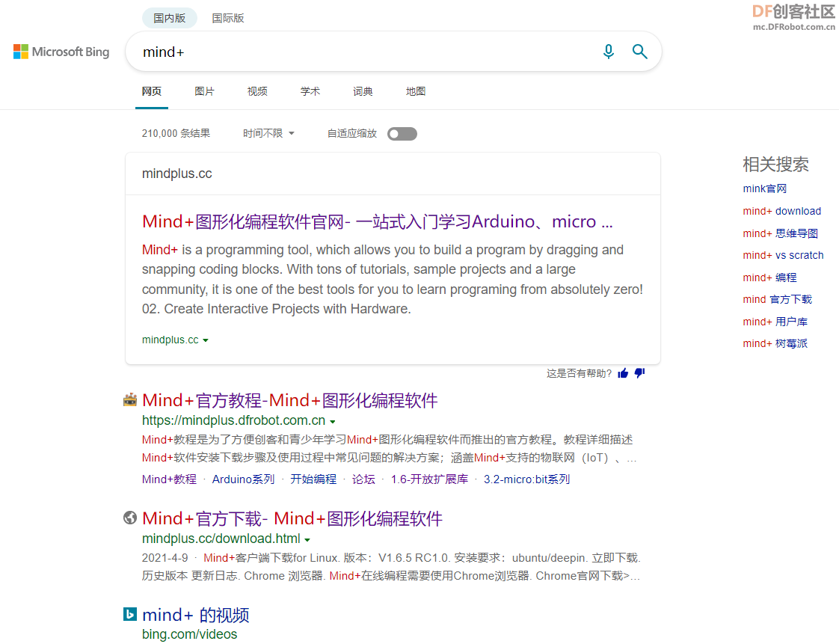Click favicon beside Mind+官方教程 result
This screenshot has height=644, width=839.
click(x=130, y=400)
